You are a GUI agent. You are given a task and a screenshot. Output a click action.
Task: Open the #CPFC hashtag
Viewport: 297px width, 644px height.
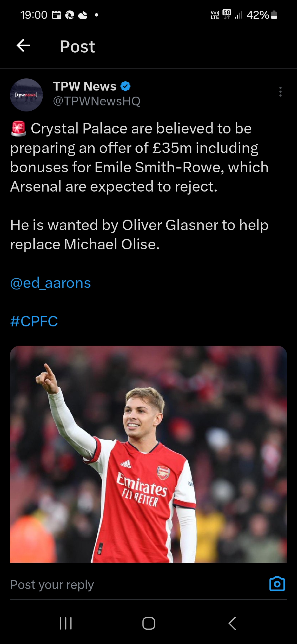click(34, 321)
